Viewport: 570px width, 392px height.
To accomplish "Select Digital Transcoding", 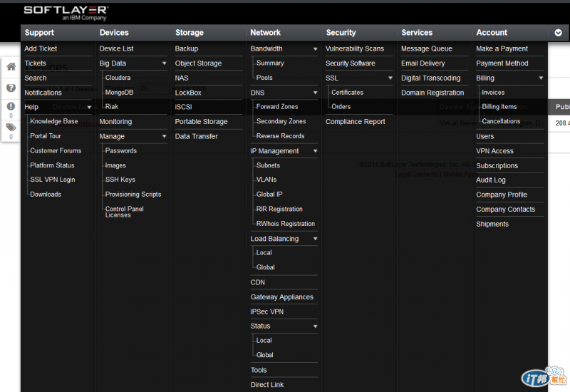I will tap(430, 78).
